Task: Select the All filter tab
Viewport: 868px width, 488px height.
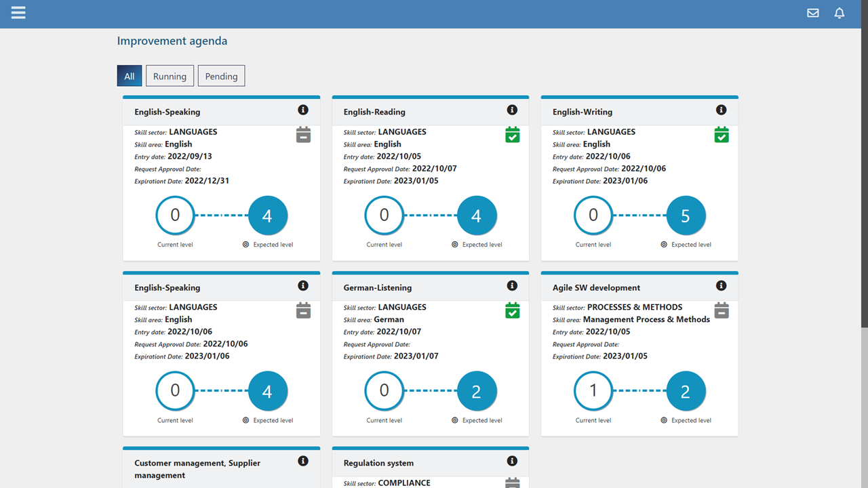Action: tap(130, 76)
